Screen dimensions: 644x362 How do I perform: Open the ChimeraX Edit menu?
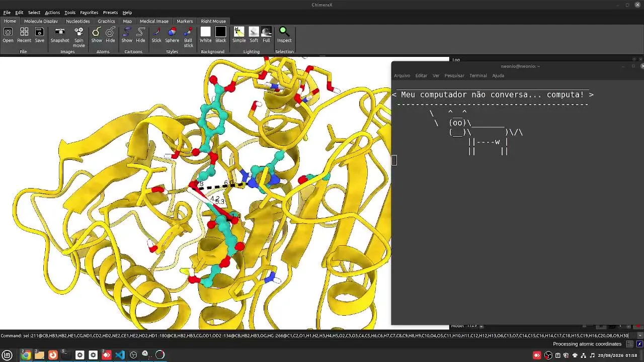(x=19, y=13)
